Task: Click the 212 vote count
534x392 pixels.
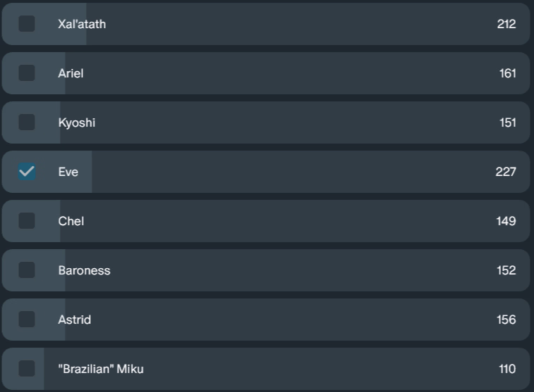Action: point(506,24)
